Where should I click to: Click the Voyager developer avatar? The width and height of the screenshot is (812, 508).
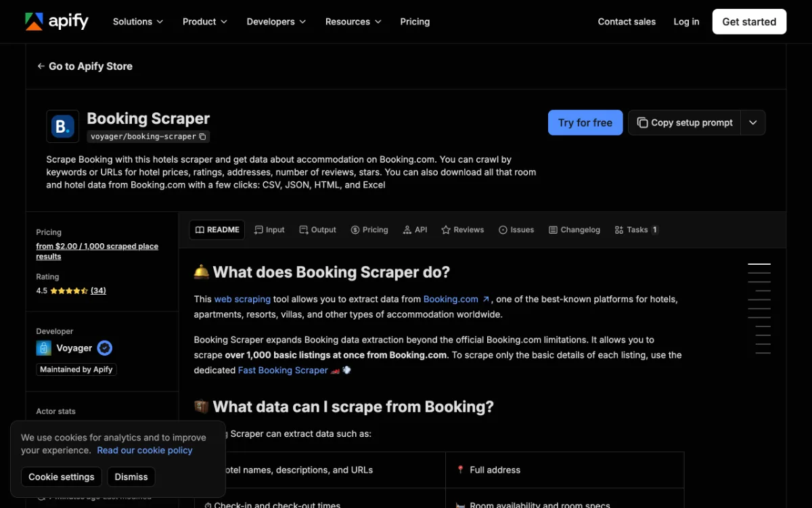(x=44, y=348)
